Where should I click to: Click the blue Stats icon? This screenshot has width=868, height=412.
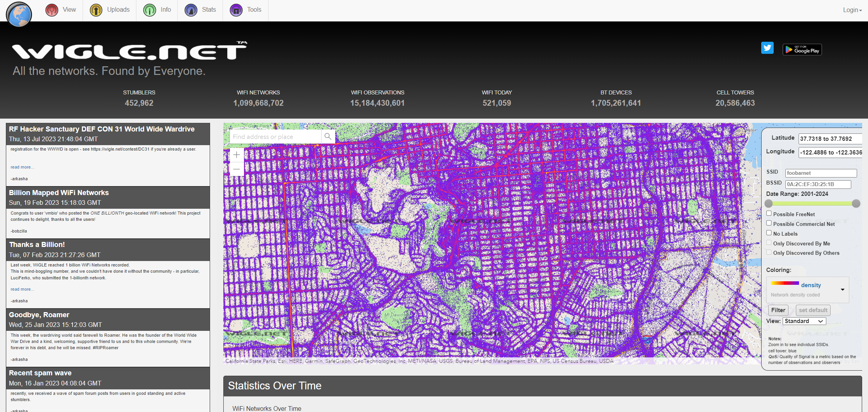click(191, 10)
